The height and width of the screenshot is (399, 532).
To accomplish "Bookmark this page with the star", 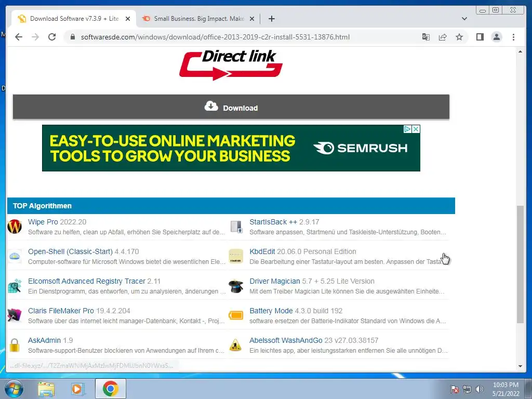I will click(459, 37).
